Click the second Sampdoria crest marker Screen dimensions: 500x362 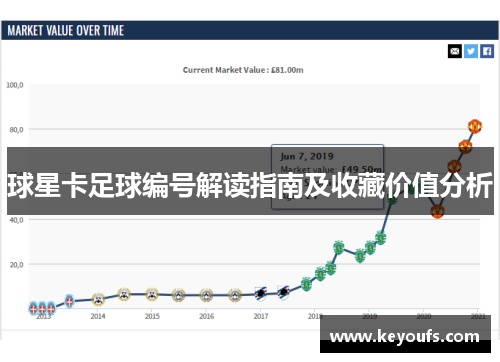click(283, 293)
